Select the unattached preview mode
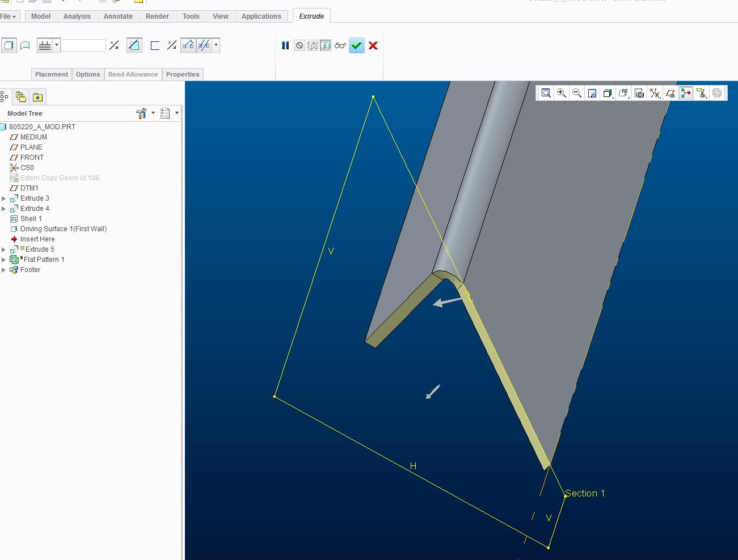 (313, 45)
